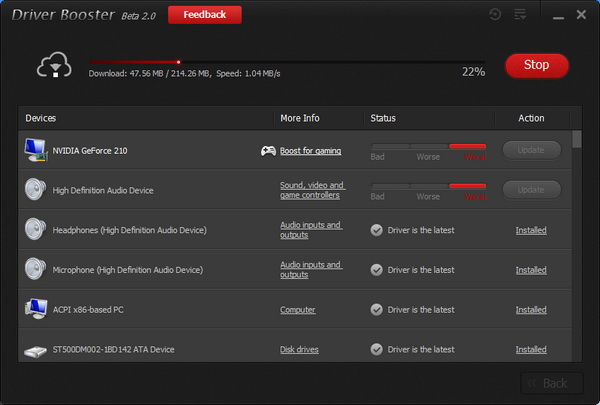Click the Action column header
600x405 pixels.
[532, 118]
